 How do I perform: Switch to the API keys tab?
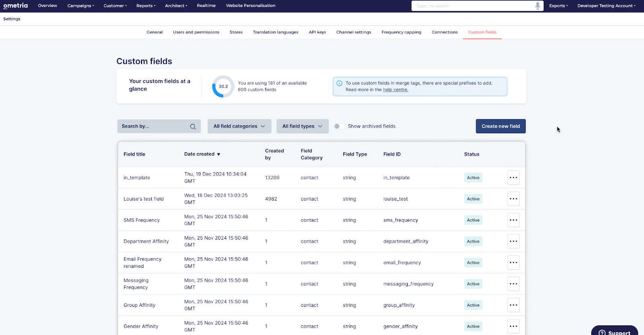(x=317, y=32)
